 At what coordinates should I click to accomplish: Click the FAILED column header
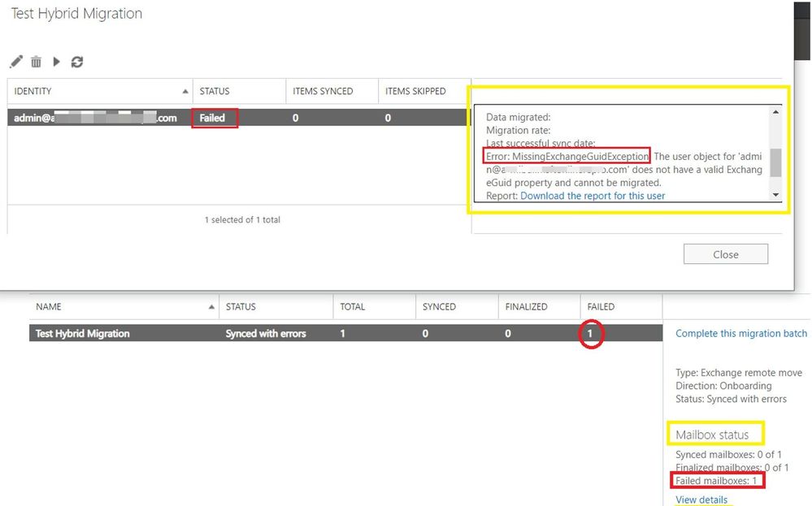(622, 307)
